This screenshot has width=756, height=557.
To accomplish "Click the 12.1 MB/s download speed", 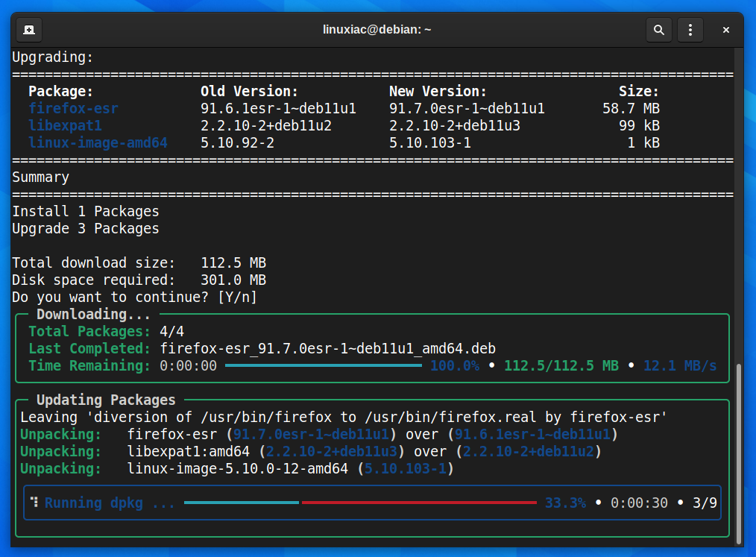I will [680, 365].
